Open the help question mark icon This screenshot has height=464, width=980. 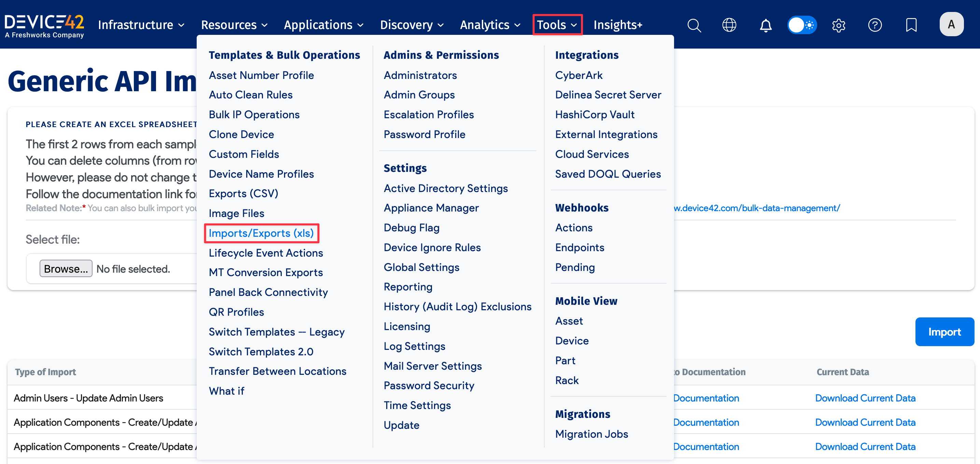click(874, 26)
